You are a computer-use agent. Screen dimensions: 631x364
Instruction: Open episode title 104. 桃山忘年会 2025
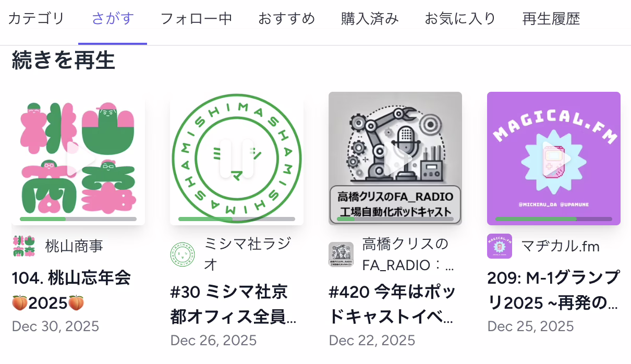pyautogui.click(x=71, y=289)
